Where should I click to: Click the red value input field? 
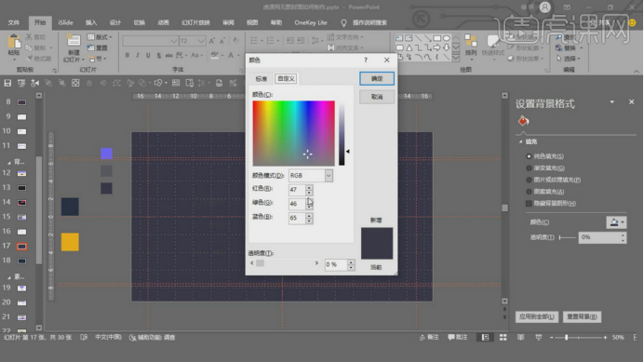(297, 190)
